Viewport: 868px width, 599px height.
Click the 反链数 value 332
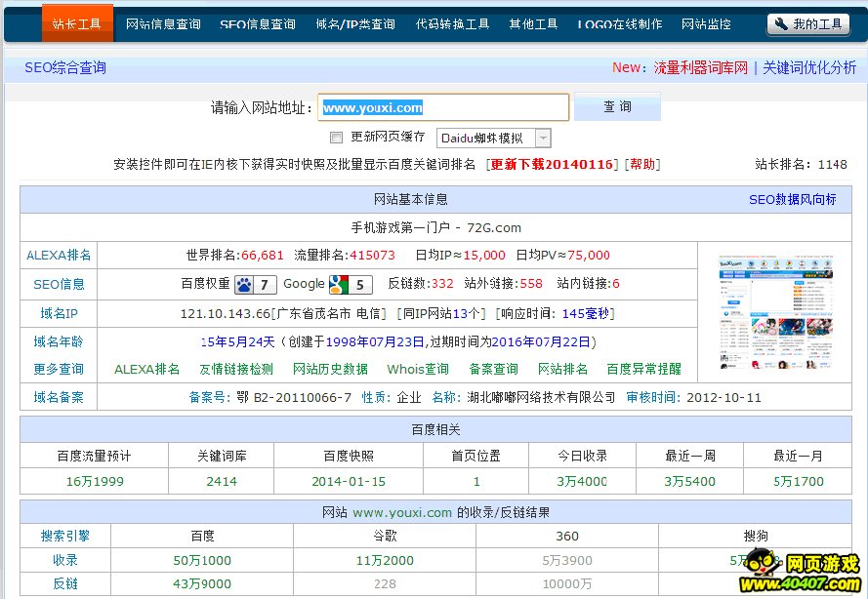pyautogui.click(x=442, y=284)
